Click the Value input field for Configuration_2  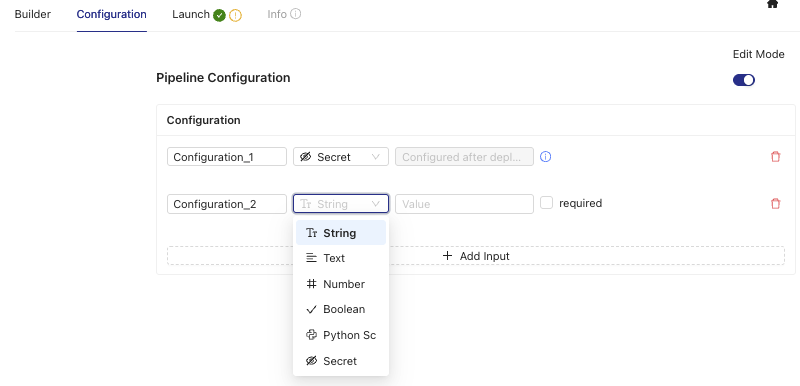(464, 203)
